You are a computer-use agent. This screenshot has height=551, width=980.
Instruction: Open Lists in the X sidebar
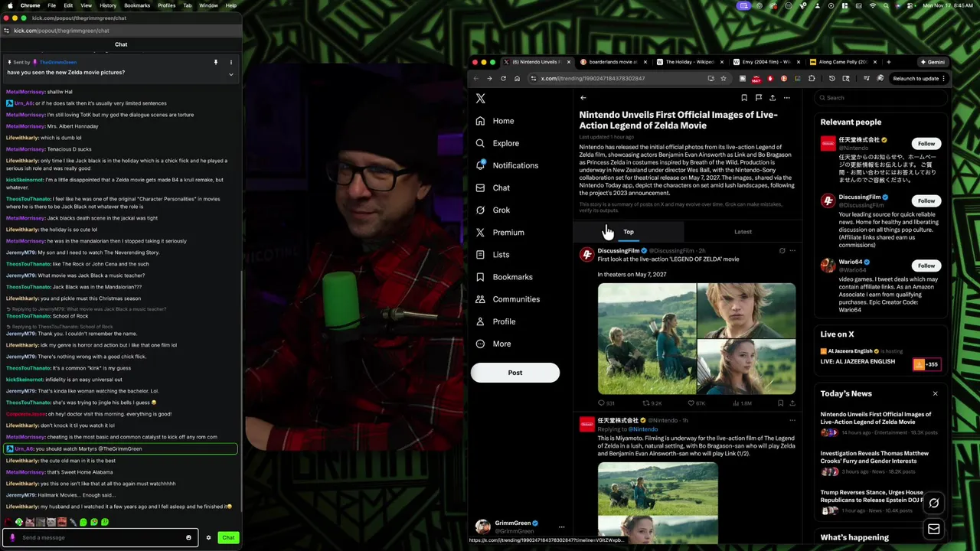(492, 254)
